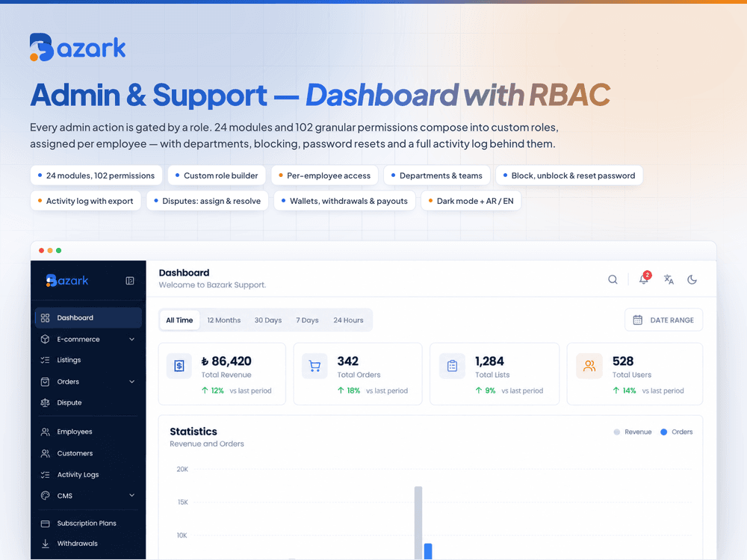Select the All Time tab
747x560 pixels.
click(179, 320)
